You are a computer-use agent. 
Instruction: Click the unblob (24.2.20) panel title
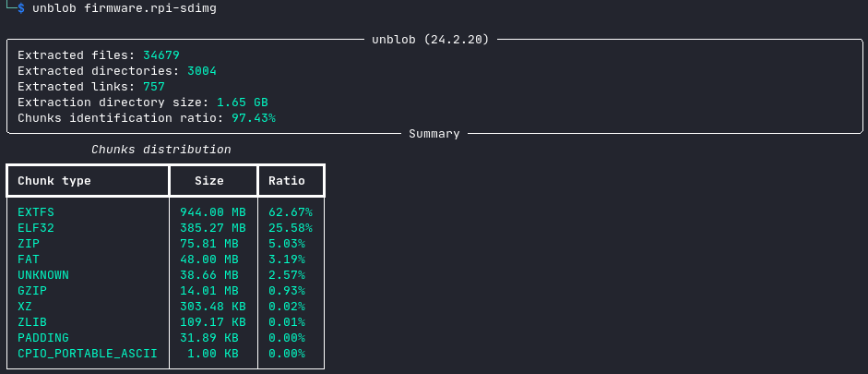pos(430,40)
